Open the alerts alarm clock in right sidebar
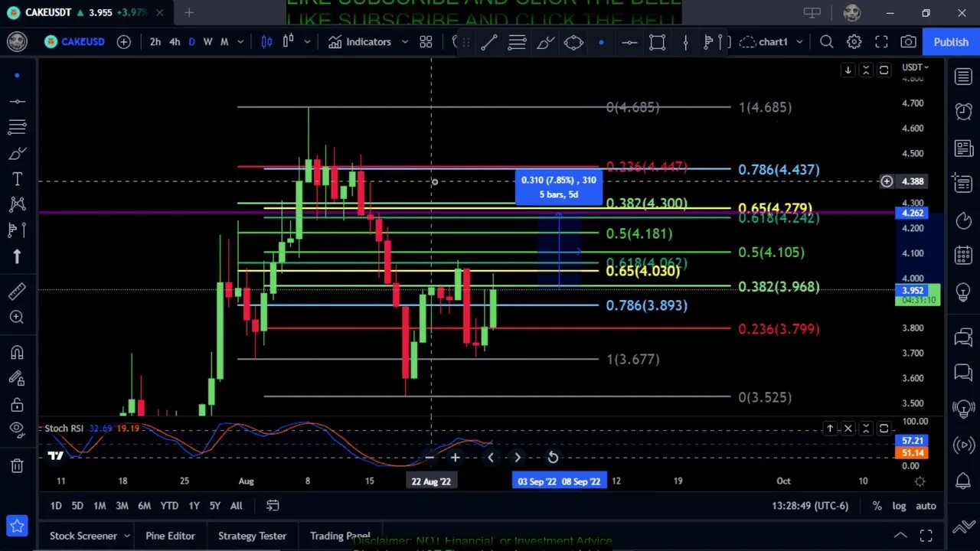The image size is (980, 551). 963,112
